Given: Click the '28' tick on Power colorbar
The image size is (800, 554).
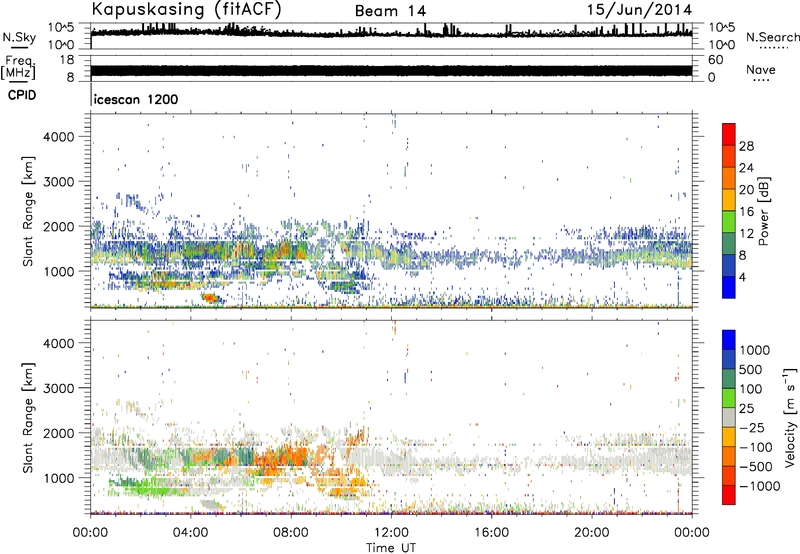Looking at the screenshot, I should tap(746, 146).
